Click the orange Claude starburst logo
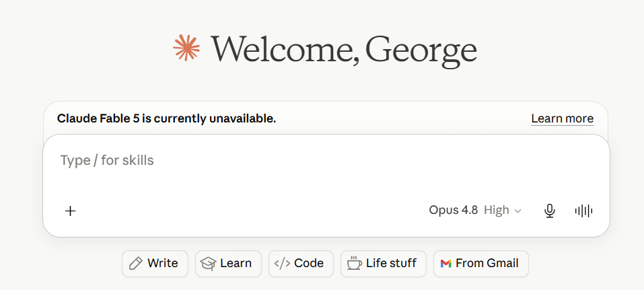This screenshot has width=644, height=290. (186, 48)
